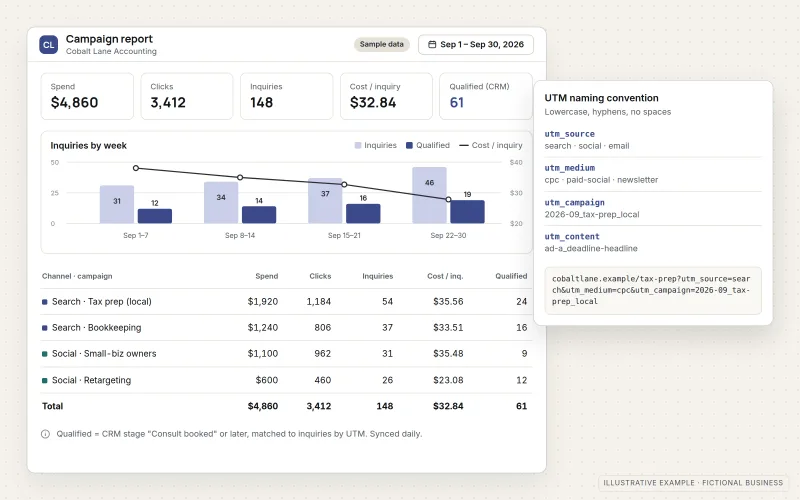Select Search · Bookkeeping row

(286, 328)
